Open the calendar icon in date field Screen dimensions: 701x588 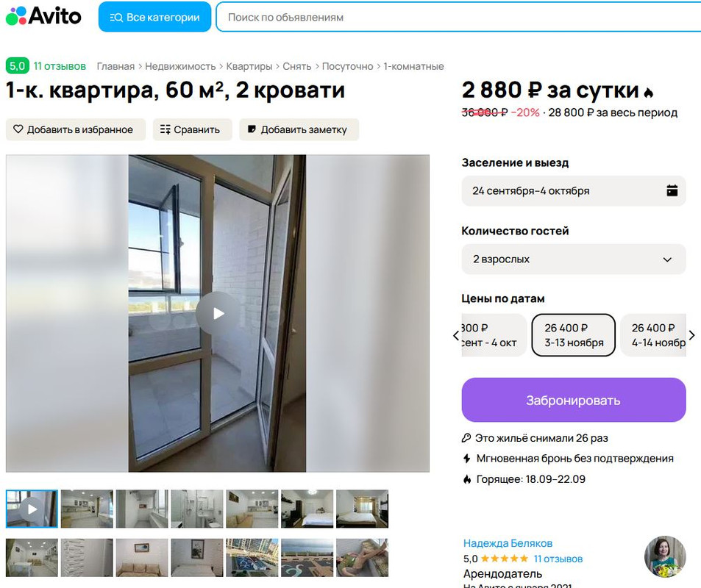tap(672, 191)
